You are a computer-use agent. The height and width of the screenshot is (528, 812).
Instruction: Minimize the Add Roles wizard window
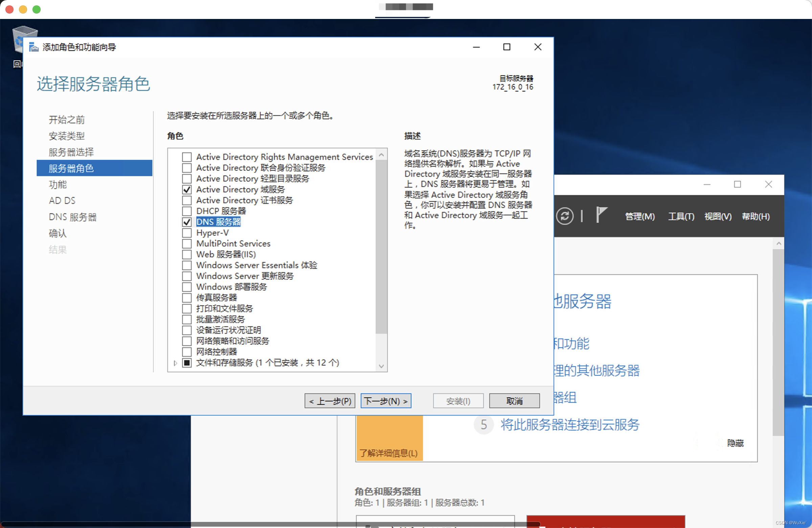coord(476,47)
